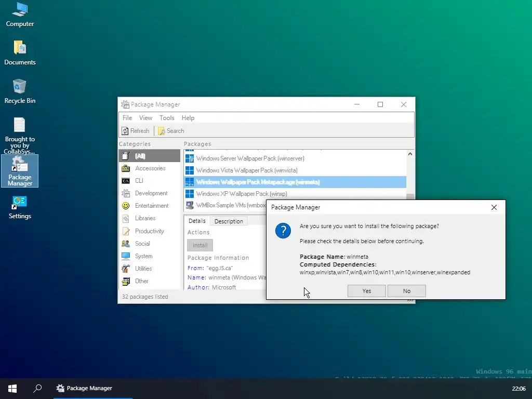Click the Search toolbar icon
532x399 pixels.
(162, 131)
